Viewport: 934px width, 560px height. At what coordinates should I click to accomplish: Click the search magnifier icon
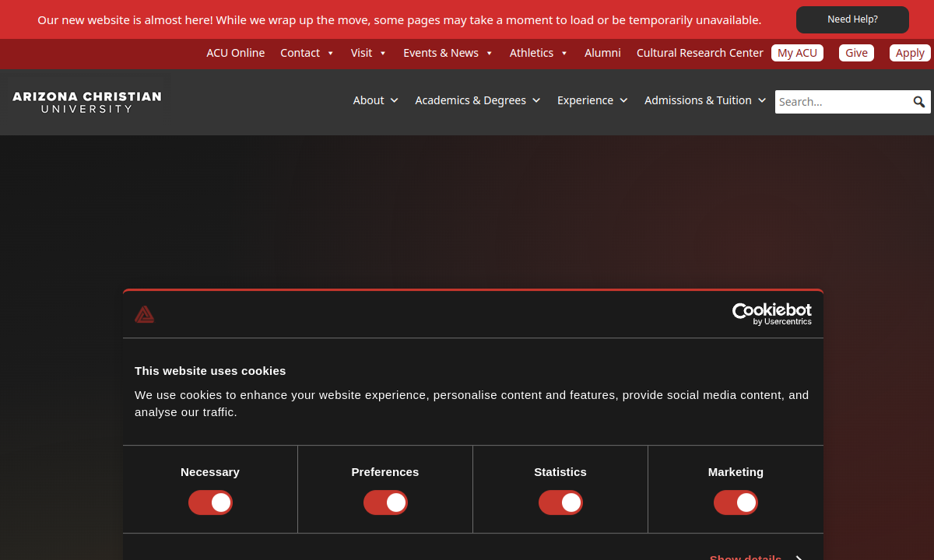click(x=918, y=102)
